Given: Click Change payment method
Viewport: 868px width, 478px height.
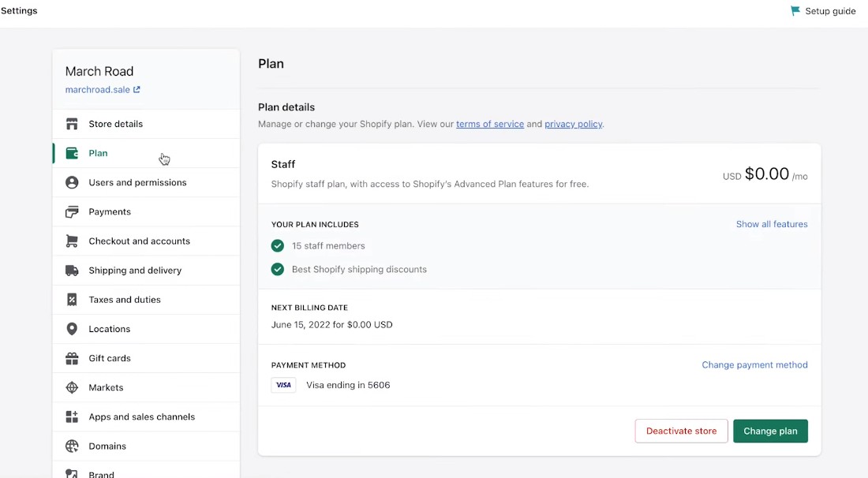Looking at the screenshot, I should (x=754, y=364).
